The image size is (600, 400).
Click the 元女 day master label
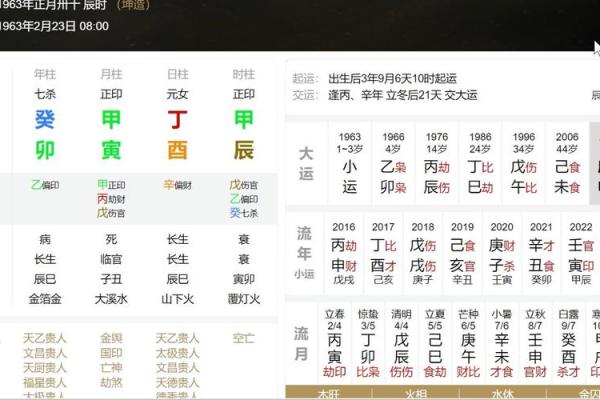(x=178, y=94)
